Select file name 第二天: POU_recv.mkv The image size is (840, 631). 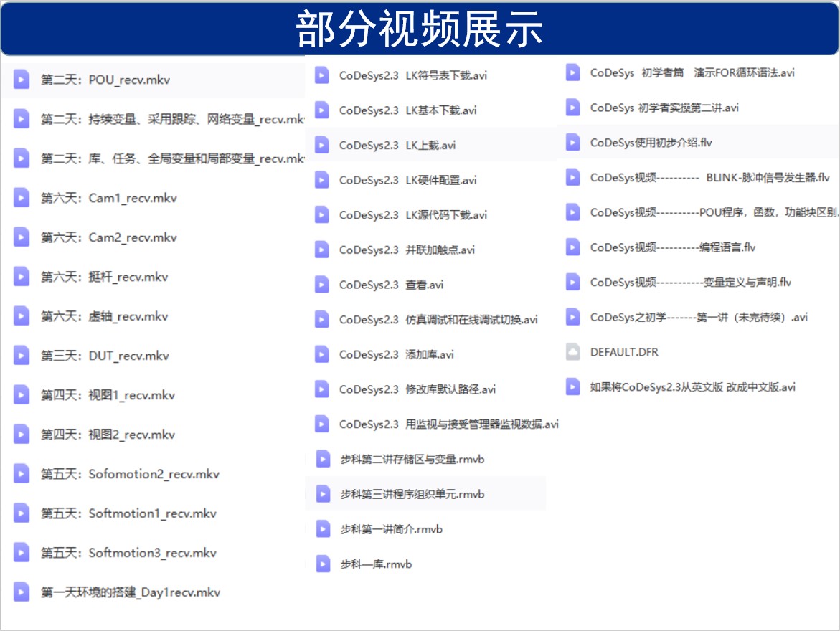(105, 80)
